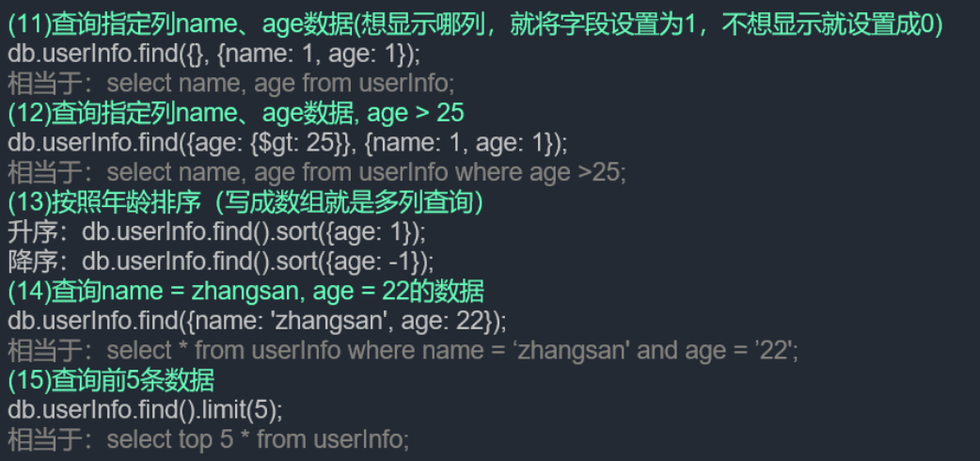
Task: Click the 相当于 label before 'select top 5'
Action: click(x=45, y=439)
